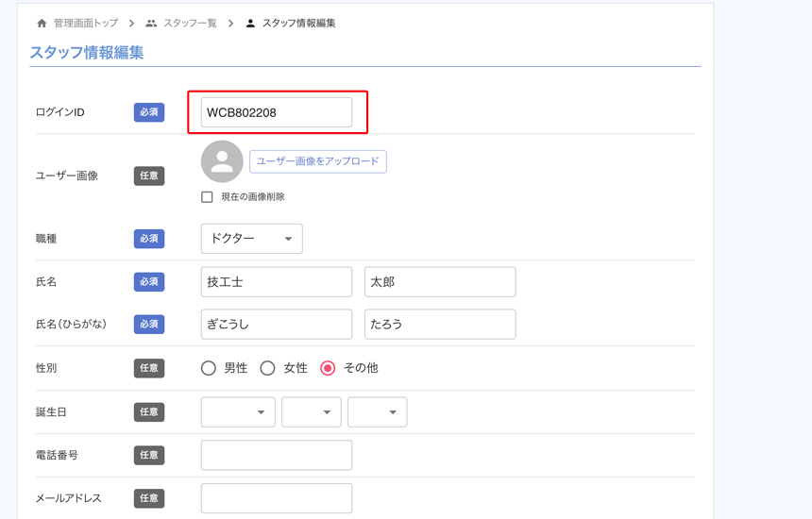Click the given name field 太郎
The width and height of the screenshot is (812, 519).
440,282
